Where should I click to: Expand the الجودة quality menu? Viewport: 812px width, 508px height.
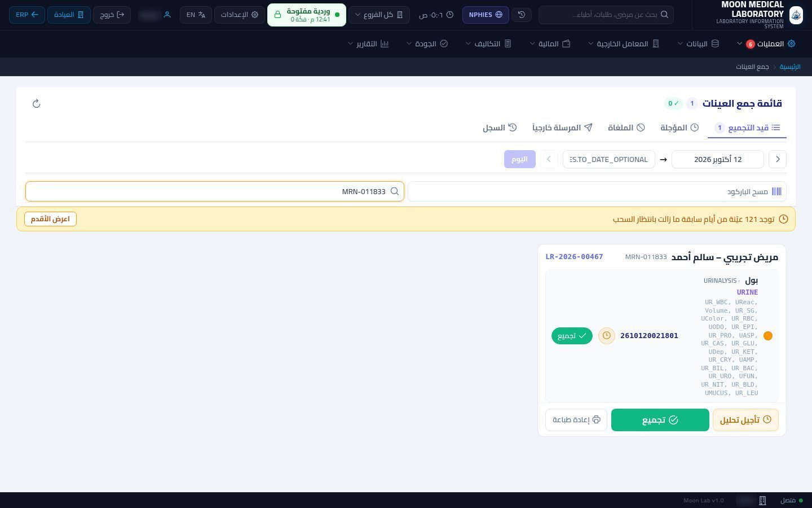click(427, 43)
